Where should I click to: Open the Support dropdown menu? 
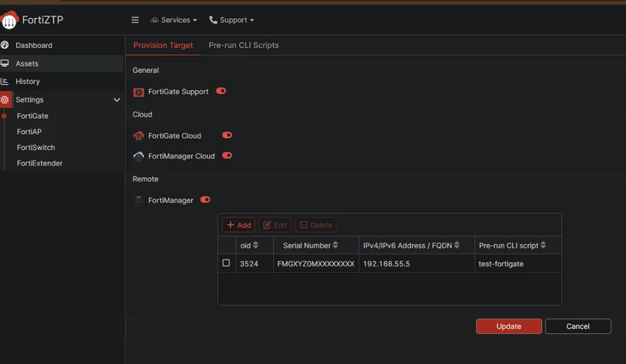(x=231, y=20)
